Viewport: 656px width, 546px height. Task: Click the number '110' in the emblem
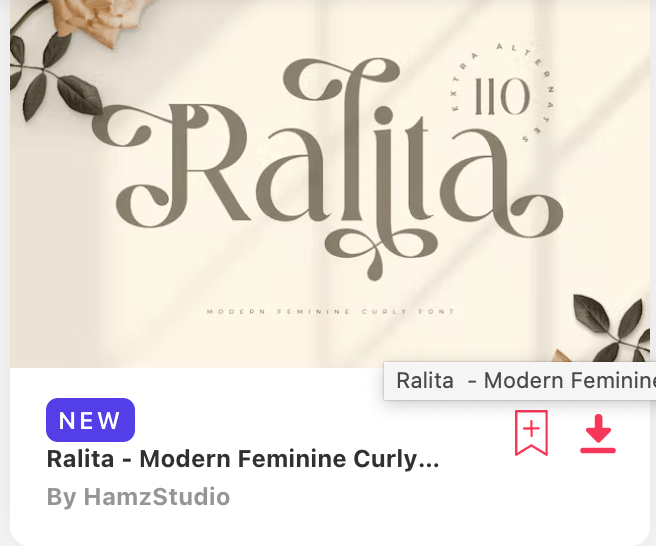[502, 96]
